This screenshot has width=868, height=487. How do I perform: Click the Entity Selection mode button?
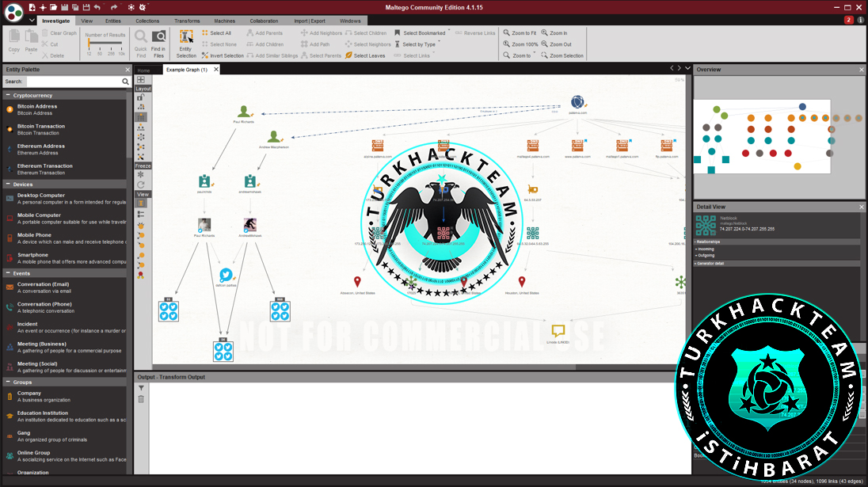187,44
